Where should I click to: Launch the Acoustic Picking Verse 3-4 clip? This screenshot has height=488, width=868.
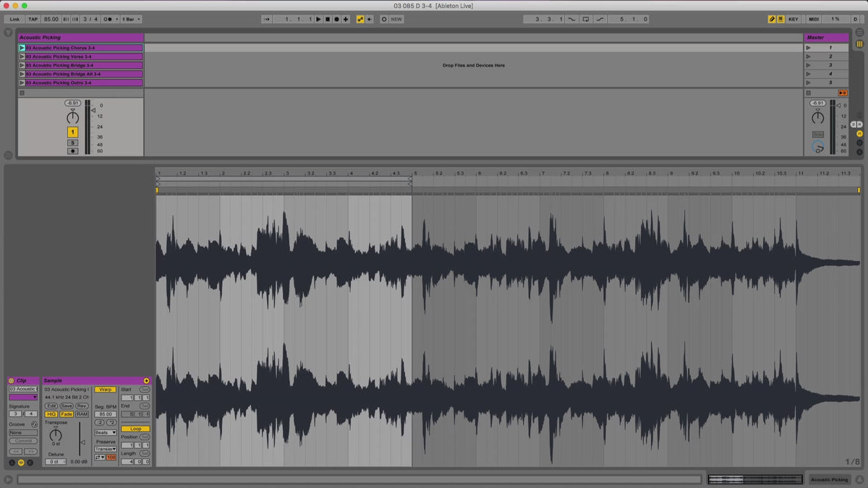click(22, 56)
